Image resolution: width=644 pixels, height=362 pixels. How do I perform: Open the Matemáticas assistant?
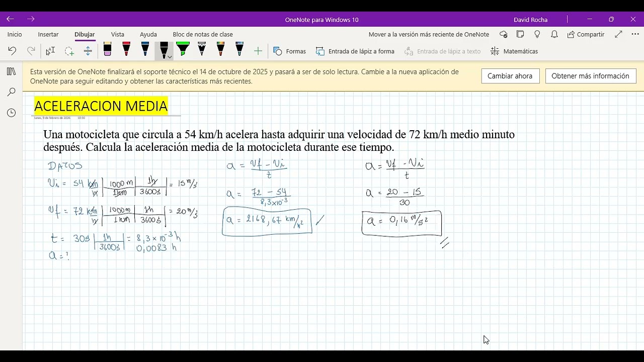514,51
